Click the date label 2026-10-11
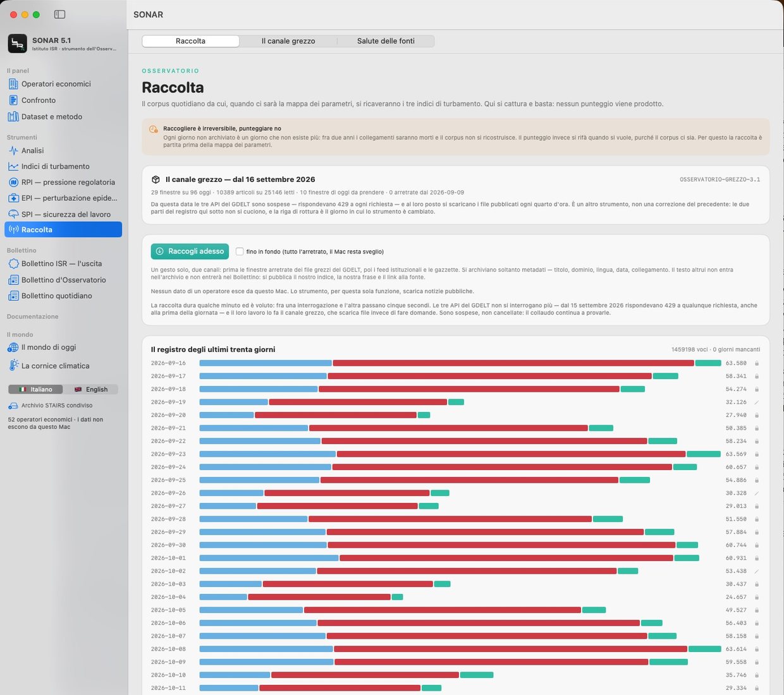This screenshot has width=784, height=695. click(x=168, y=688)
